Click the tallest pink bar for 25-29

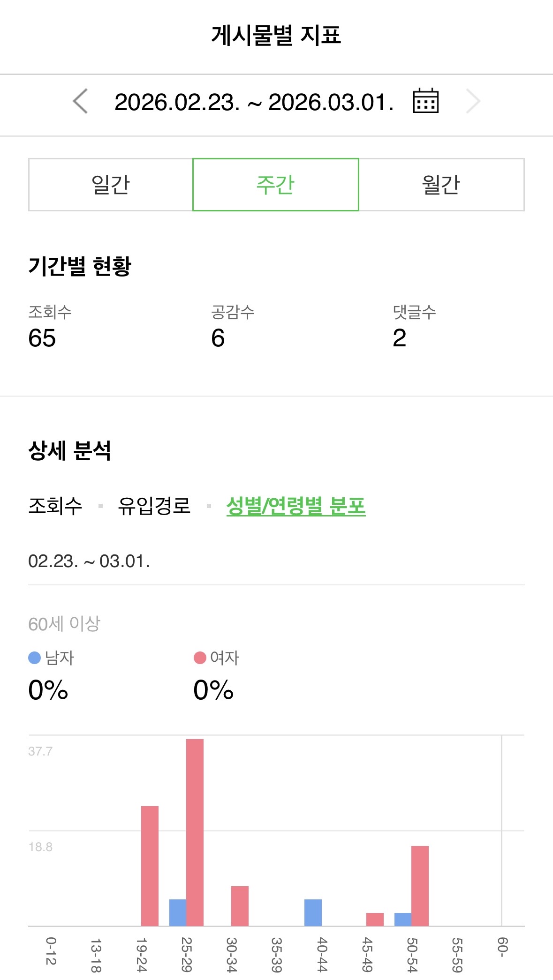click(195, 832)
